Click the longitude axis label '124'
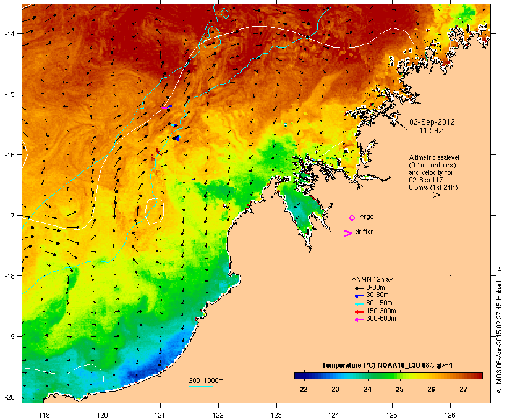 (x=334, y=415)
